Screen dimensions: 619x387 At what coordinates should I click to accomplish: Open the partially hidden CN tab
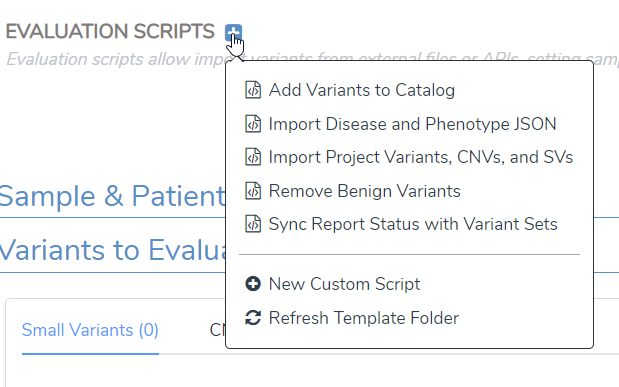pyautogui.click(x=218, y=330)
